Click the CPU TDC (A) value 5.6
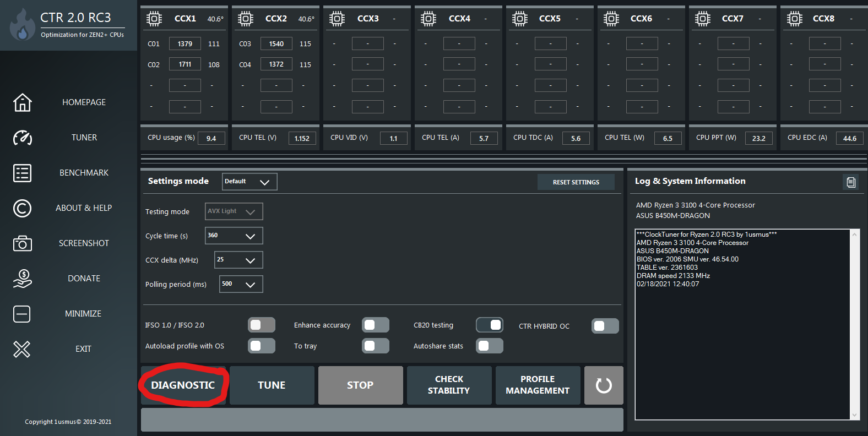This screenshot has height=436, width=868. (576, 138)
